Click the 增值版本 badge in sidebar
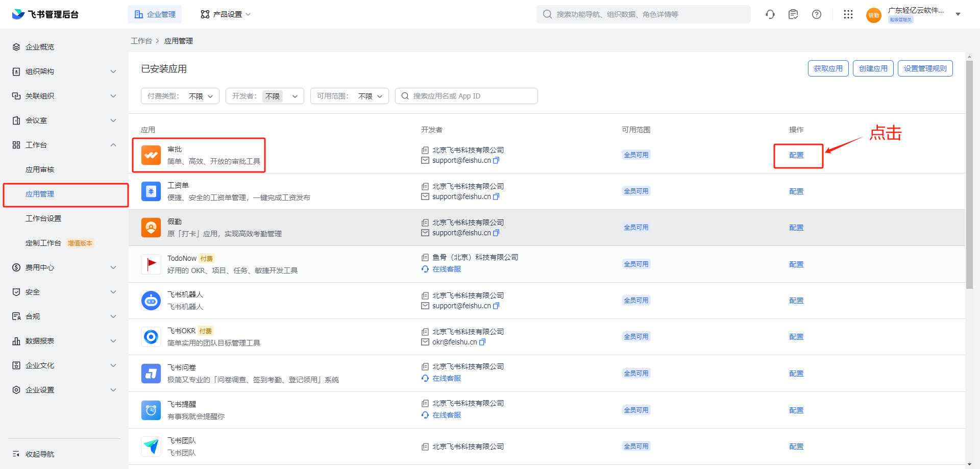 tap(80, 243)
